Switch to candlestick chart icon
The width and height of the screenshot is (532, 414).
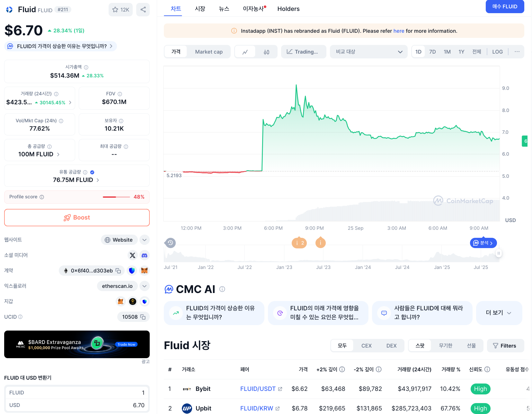click(x=266, y=52)
